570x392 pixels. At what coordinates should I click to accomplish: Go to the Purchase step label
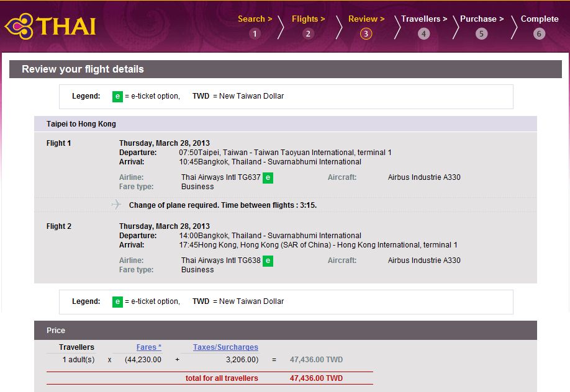point(481,19)
